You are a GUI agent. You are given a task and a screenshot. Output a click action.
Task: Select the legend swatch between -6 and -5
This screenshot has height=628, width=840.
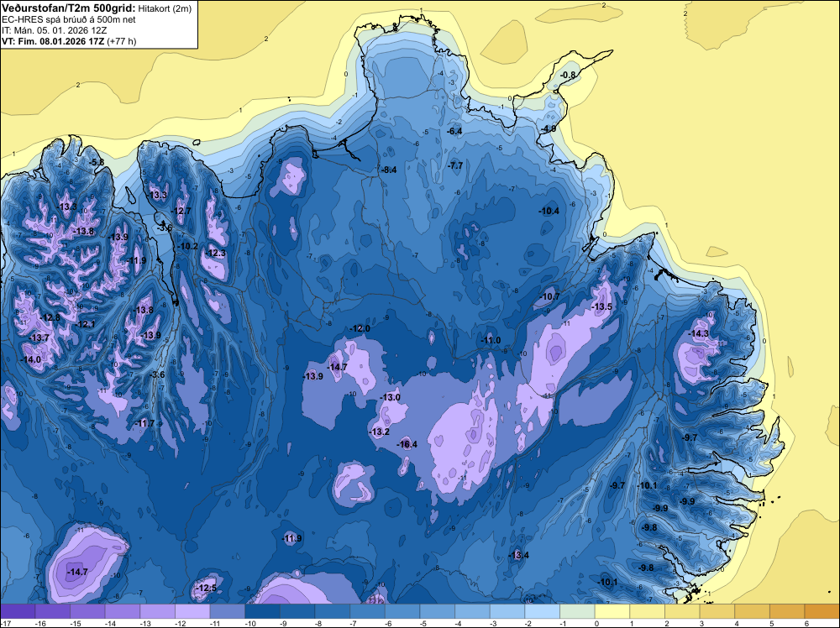pos(402,611)
